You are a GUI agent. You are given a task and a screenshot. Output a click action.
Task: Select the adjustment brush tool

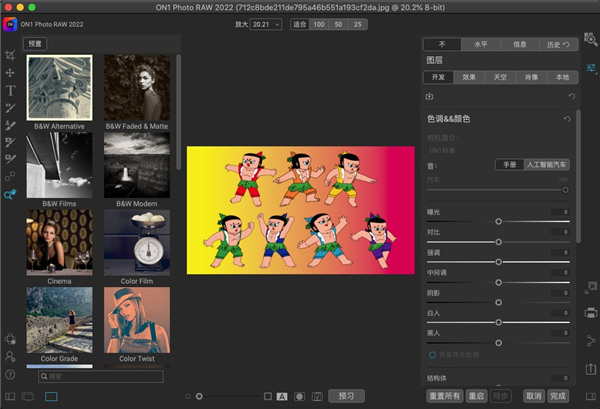[x=10, y=108]
